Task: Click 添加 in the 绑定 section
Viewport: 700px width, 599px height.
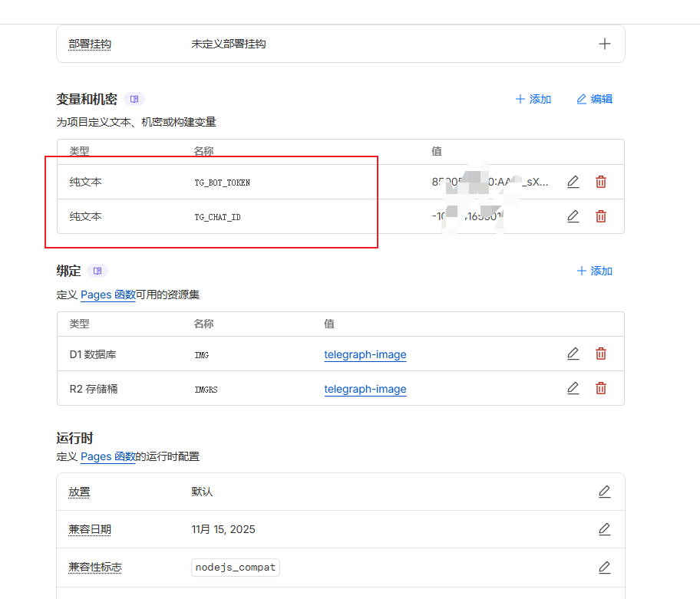Action: (x=595, y=271)
